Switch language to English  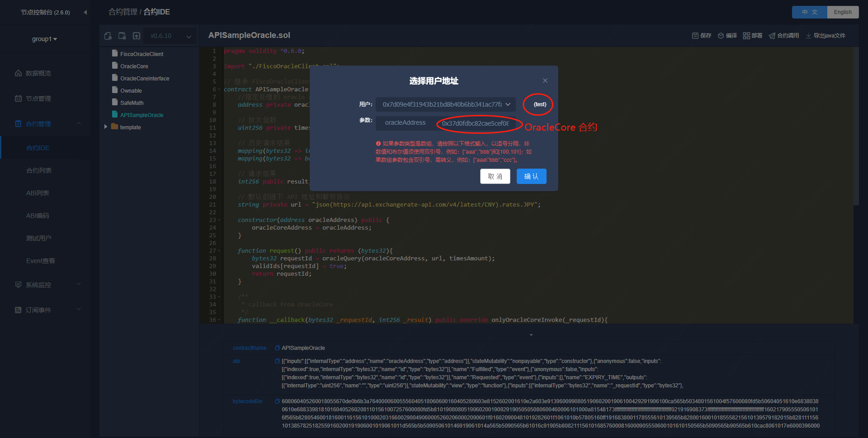click(x=843, y=12)
